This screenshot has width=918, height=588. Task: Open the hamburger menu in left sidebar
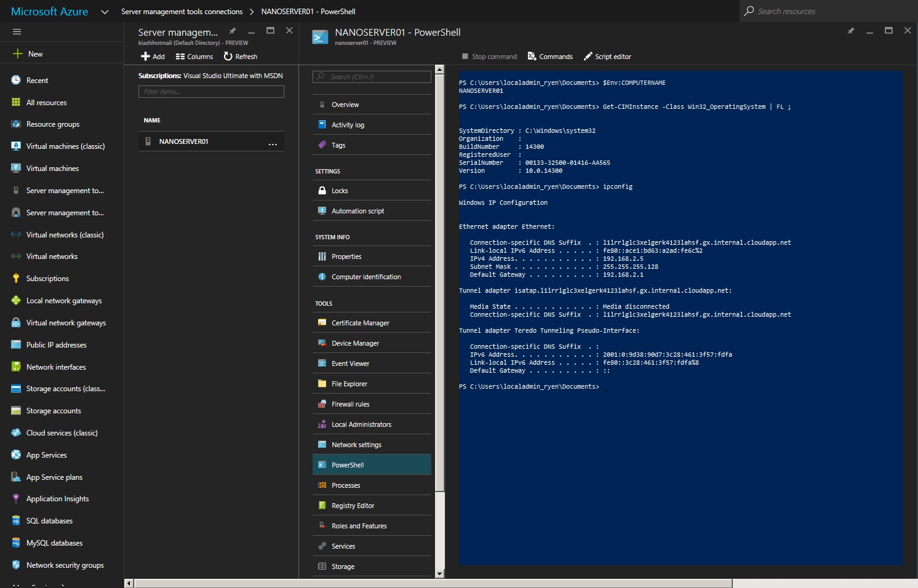[x=17, y=31]
